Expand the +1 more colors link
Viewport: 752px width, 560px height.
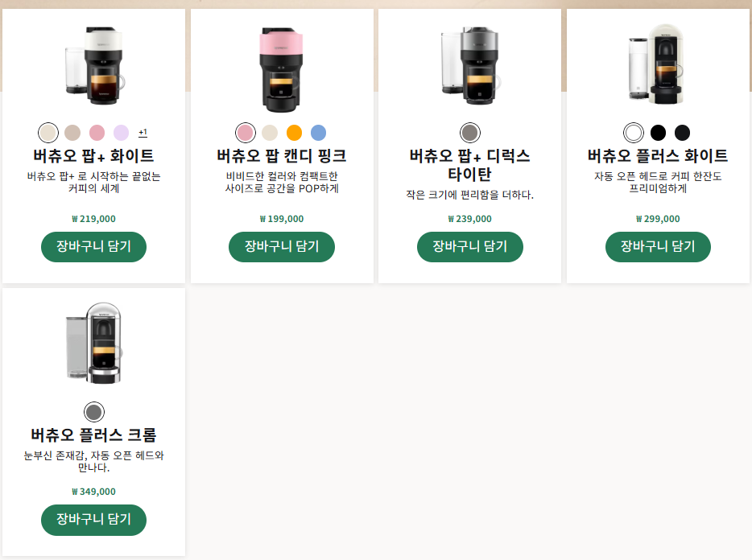click(143, 132)
